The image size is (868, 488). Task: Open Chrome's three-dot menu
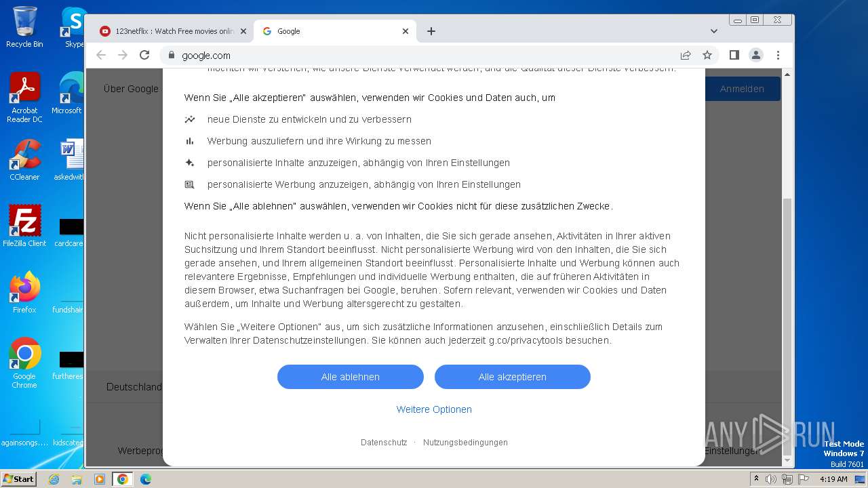tap(778, 56)
